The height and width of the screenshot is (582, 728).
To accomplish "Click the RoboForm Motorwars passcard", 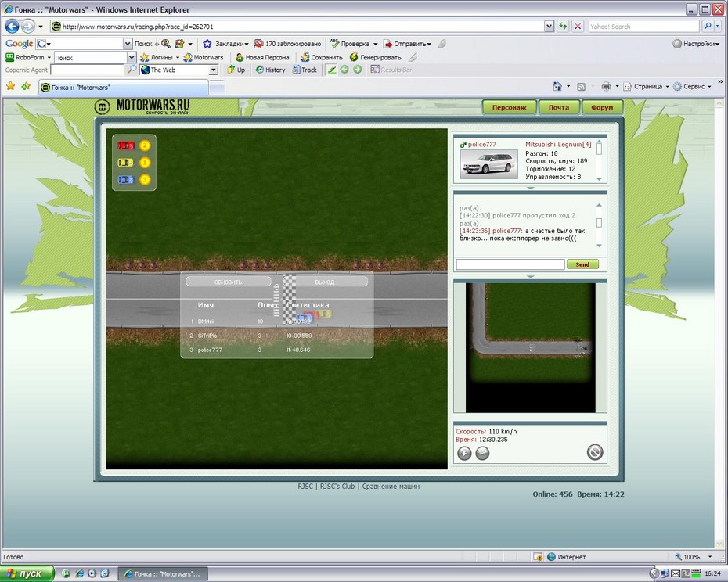I will [x=204, y=58].
